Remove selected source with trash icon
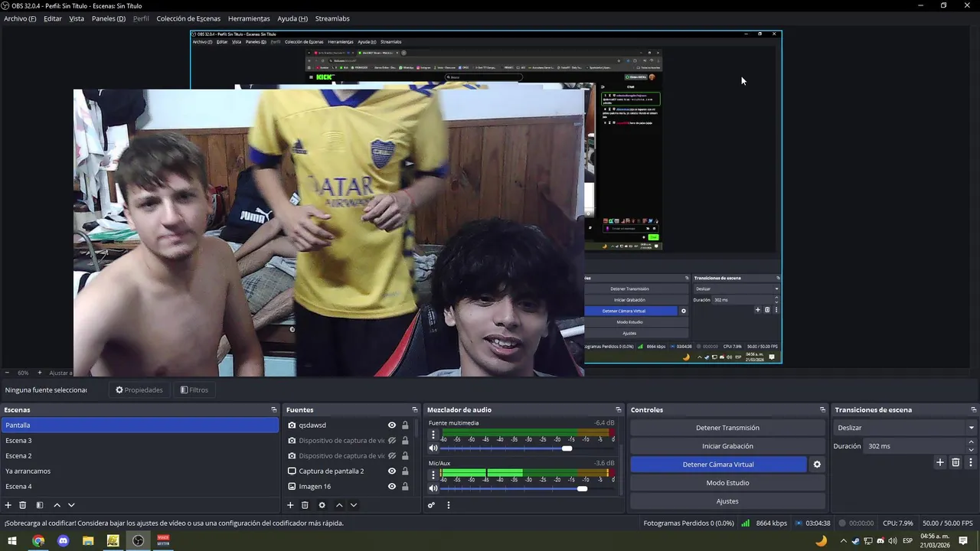980x551 pixels. [305, 505]
